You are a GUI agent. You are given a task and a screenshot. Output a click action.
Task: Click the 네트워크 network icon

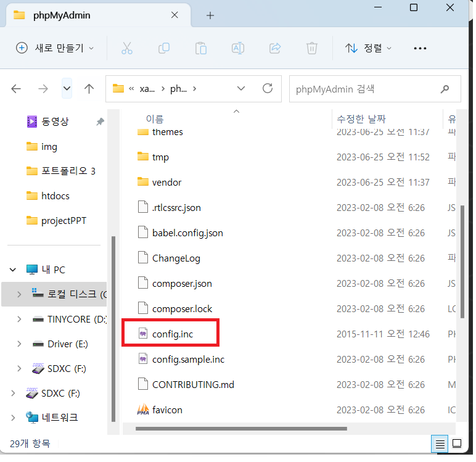tap(32, 418)
